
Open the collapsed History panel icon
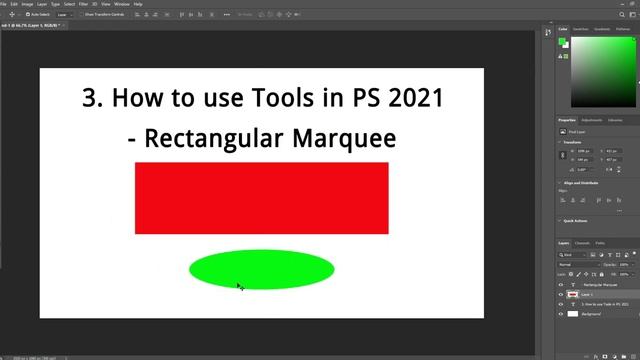coord(548,32)
